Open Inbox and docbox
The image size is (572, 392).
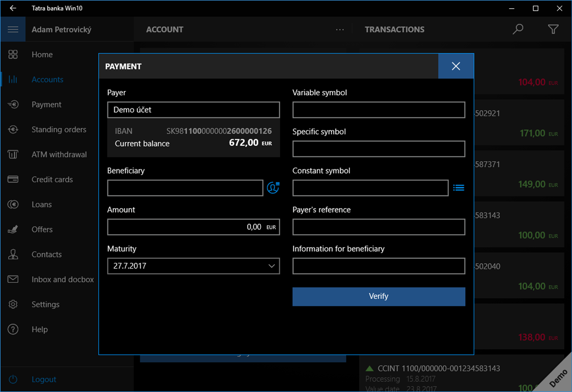coord(62,279)
